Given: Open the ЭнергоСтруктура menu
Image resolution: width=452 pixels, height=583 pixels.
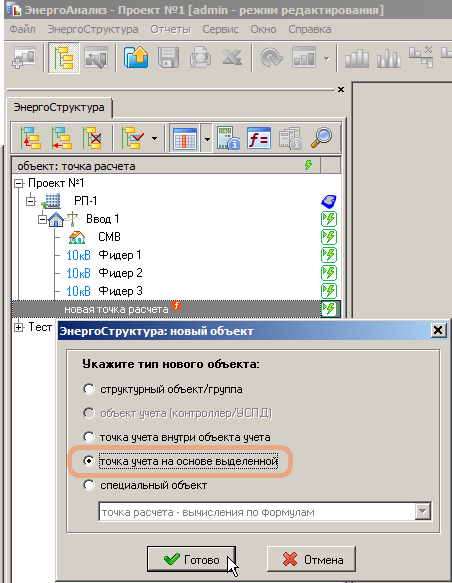Looking at the screenshot, I should (93, 29).
